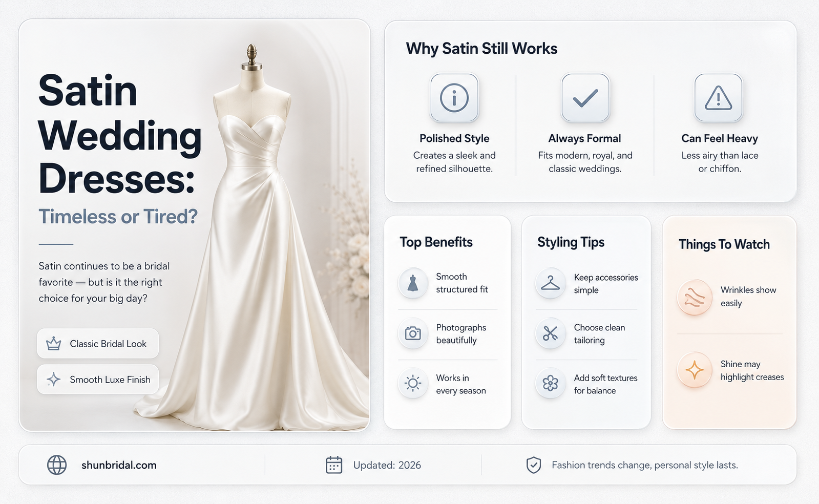The image size is (819, 504).
Task: Click the calendar icon beside Updated: 2026
Action: [x=334, y=465]
